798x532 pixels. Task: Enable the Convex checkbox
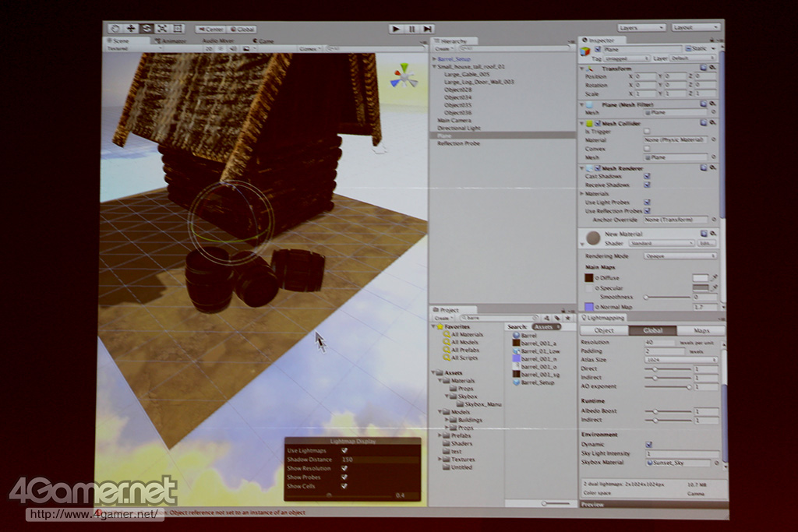(x=647, y=149)
